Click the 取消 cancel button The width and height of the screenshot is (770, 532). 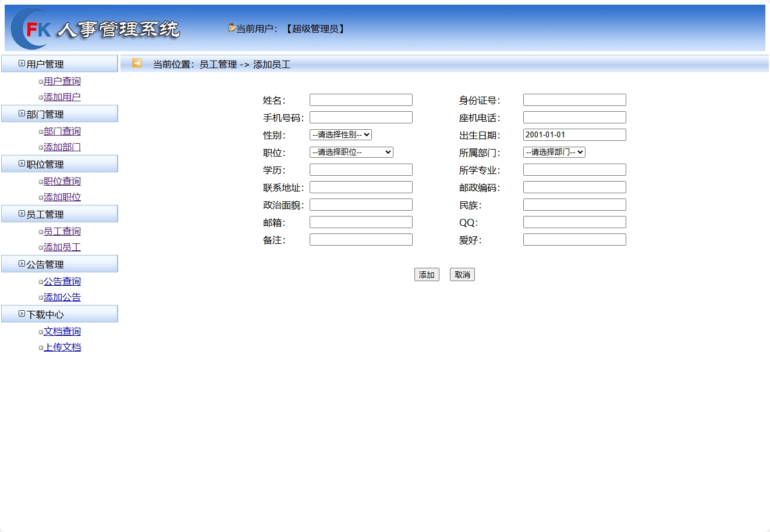(462, 274)
